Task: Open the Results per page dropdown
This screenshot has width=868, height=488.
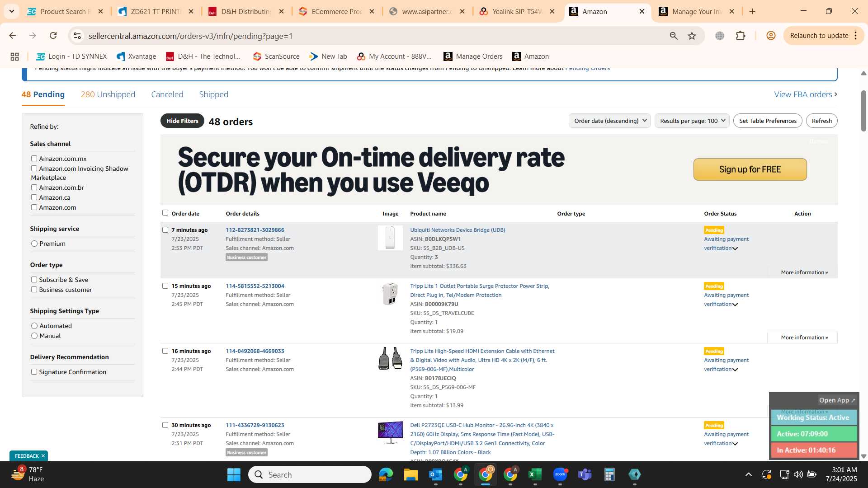Action: tap(692, 121)
